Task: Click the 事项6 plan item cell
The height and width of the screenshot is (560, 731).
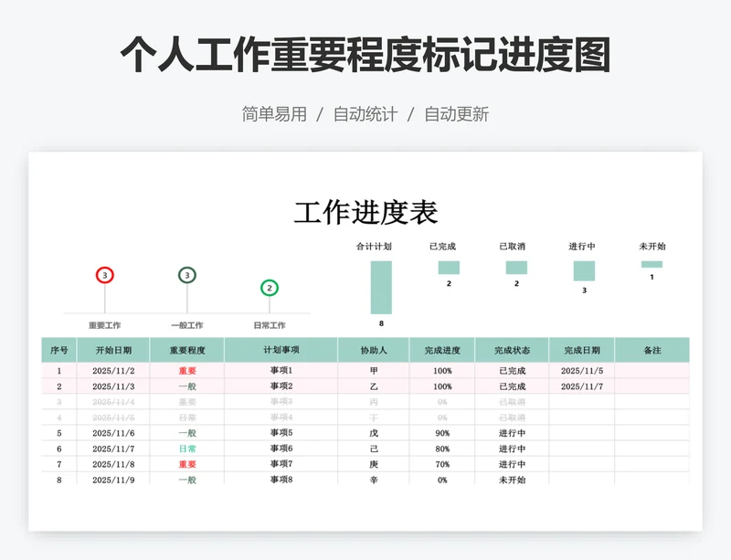Action: click(281, 449)
